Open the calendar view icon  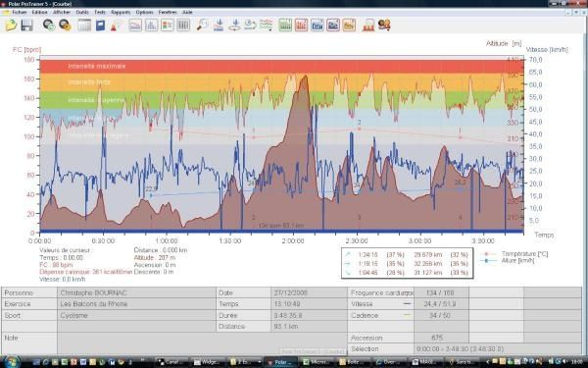point(84,26)
